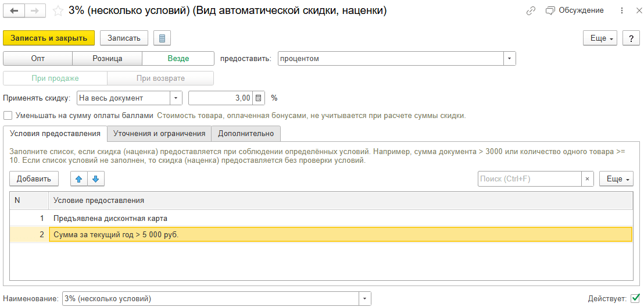Click the back navigation arrow
The width and height of the screenshot is (644, 307).
tap(14, 11)
